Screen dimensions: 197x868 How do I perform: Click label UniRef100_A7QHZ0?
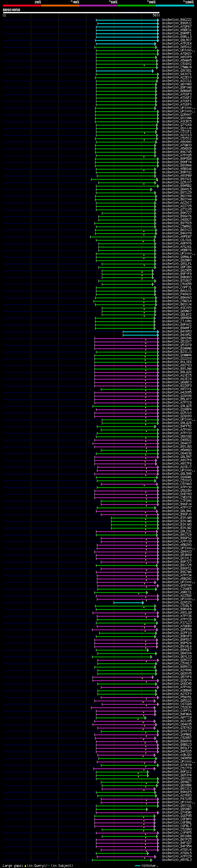177,54
